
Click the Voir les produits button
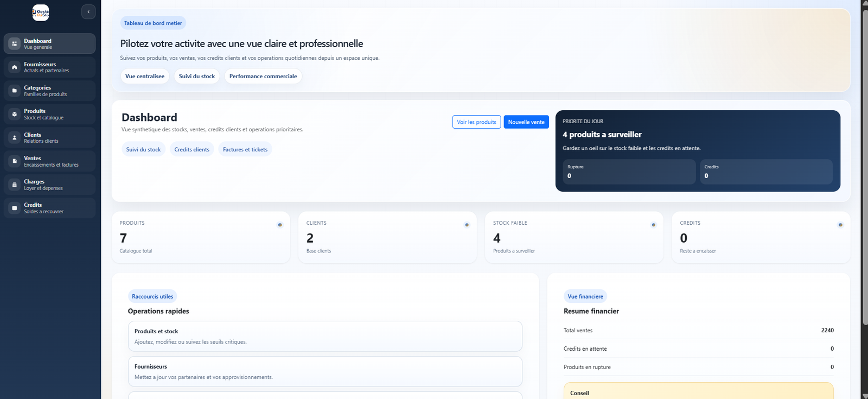click(476, 122)
